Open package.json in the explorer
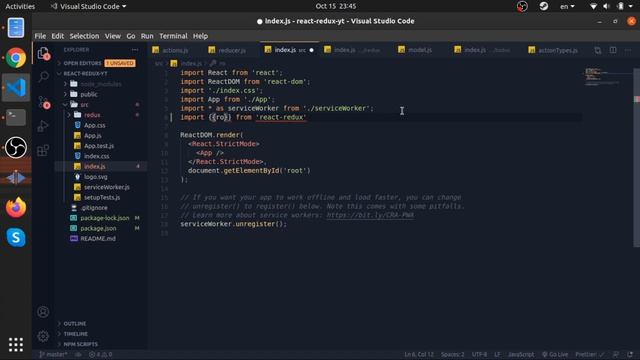Screen dimensions: 640x360 pos(98,228)
